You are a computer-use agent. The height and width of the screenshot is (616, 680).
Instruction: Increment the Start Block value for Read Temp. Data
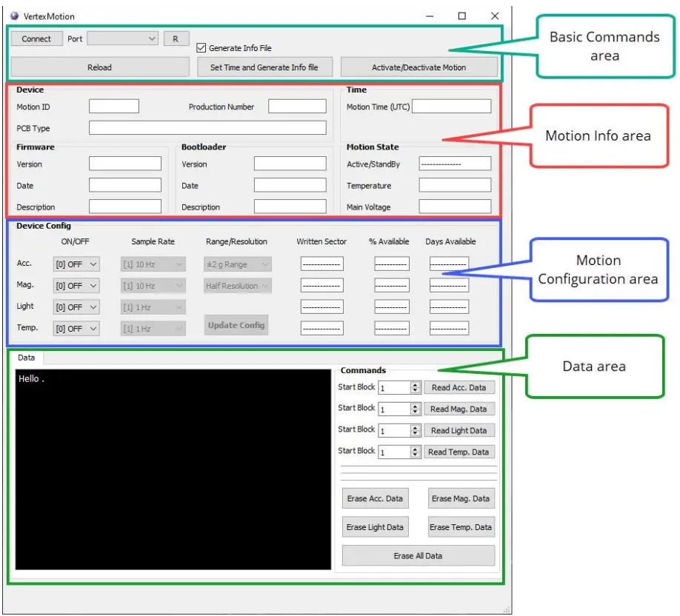coord(416,449)
